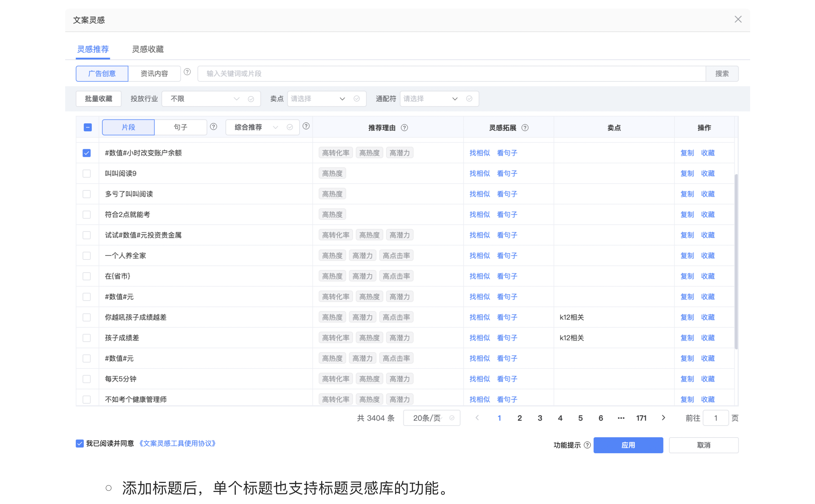Image resolution: width=815 pixels, height=504 pixels.
Task: Toggle the select-all checkbox in table header
Action: pos(88,128)
